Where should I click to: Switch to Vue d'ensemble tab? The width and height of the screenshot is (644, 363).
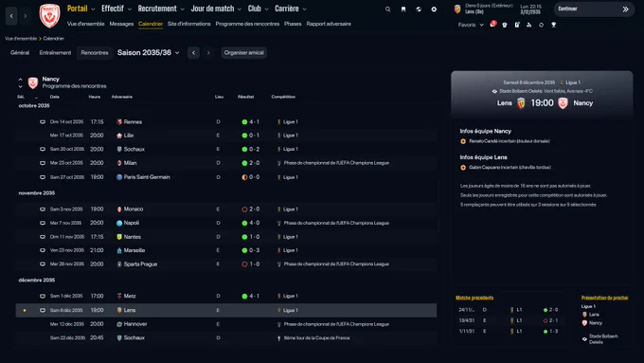85,24
